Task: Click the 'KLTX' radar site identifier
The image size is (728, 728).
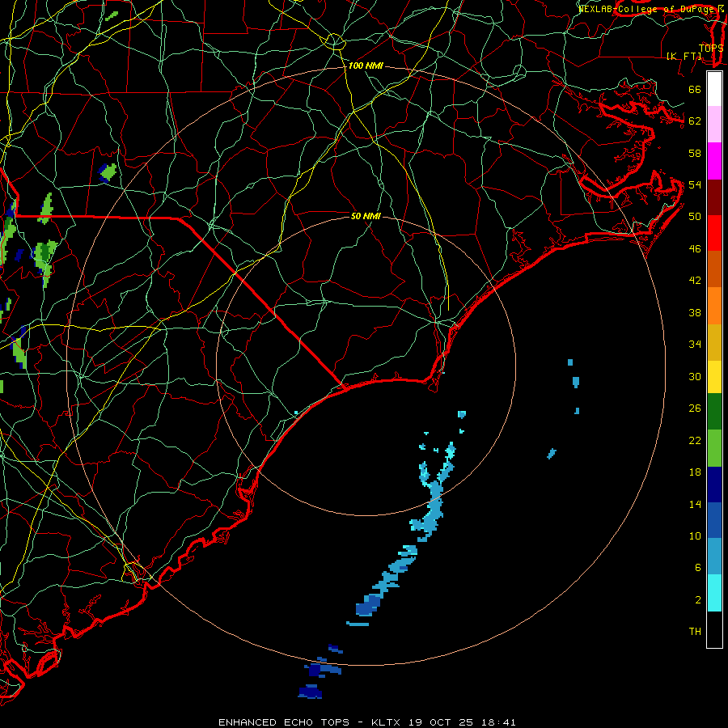Action: tap(387, 722)
